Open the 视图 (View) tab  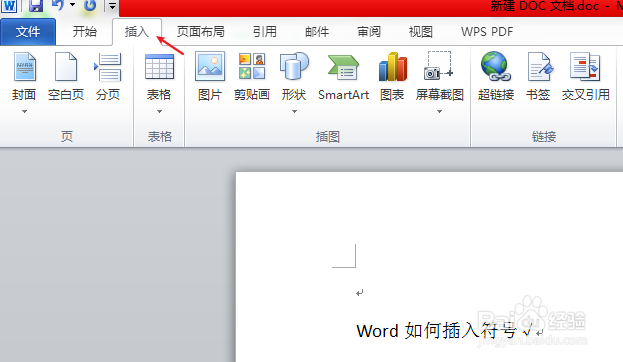click(x=421, y=31)
